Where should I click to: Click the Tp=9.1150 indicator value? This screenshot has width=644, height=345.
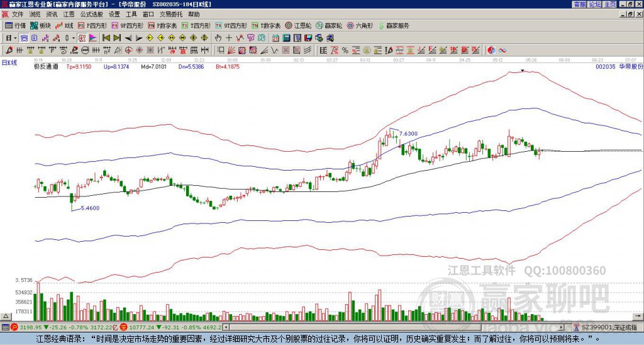click(79, 66)
